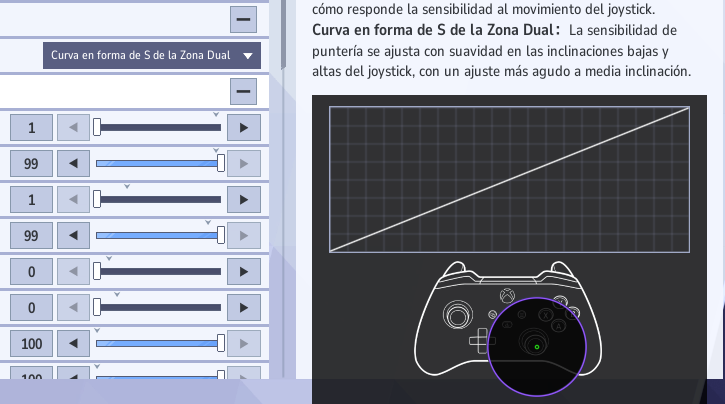The width and height of the screenshot is (725, 404).
Task: Click the slider in the lower row showing 0
Action: tap(159, 308)
